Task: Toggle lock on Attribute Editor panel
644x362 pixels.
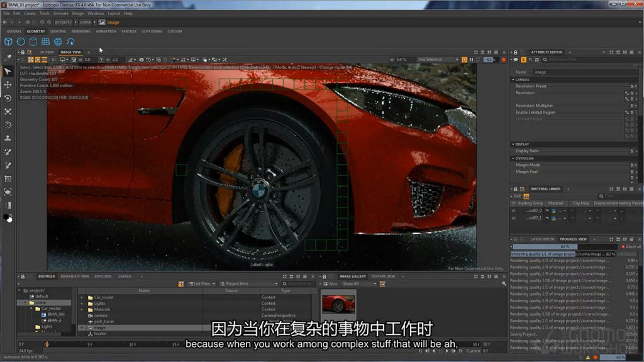Action: coord(516,52)
